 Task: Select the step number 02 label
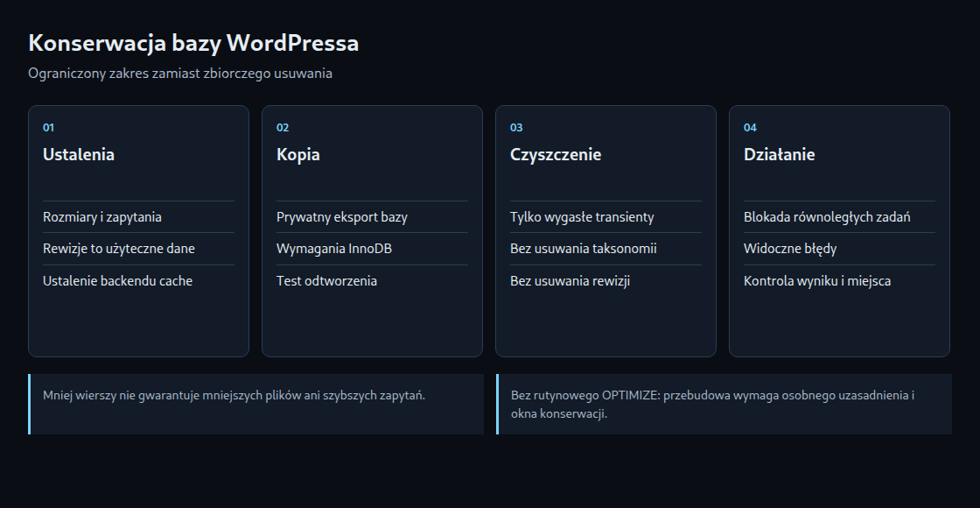[x=283, y=128]
